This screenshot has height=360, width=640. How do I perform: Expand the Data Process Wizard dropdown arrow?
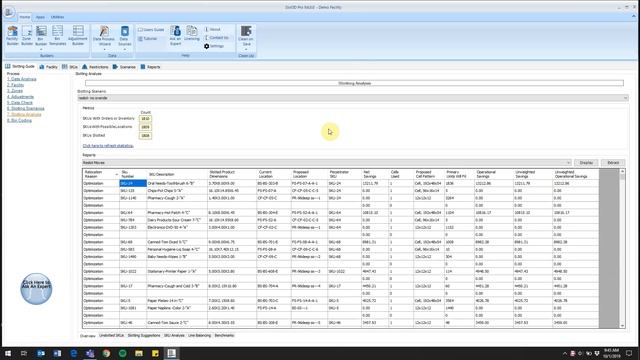pyautogui.click(x=104, y=49)
